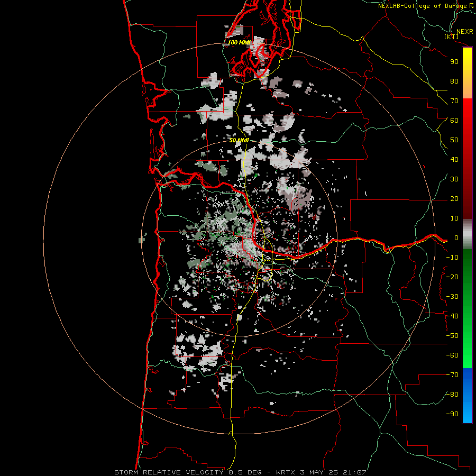Click the -60 value on velocity scale

click(x=452, y=355)
